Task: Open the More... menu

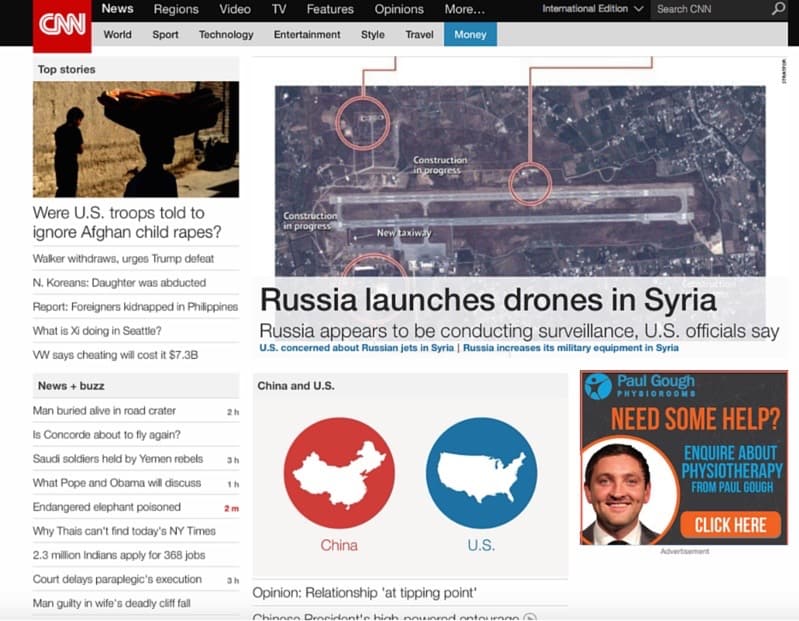Action: coord(465,9)
